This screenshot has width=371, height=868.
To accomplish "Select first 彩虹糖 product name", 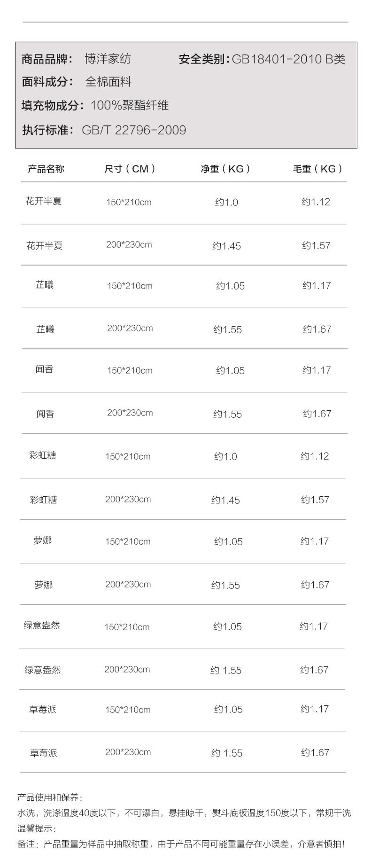I will (43, 455).
